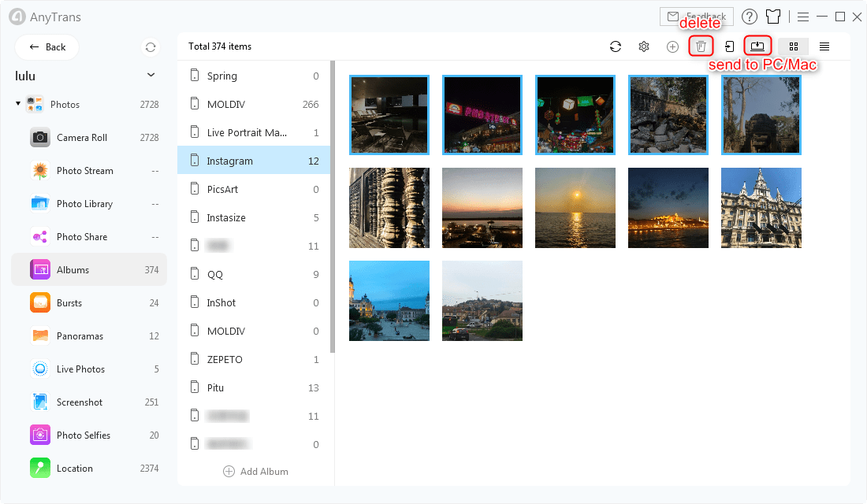Collapse the Photos tree category
Viewport: 867px width, 504px height.
(18, 104)
